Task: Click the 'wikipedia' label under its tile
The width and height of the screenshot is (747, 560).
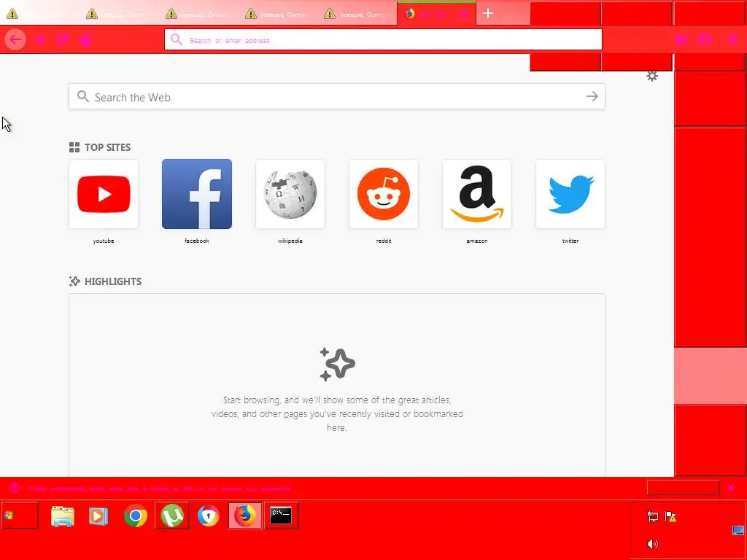Action: (x=290, y=241)
